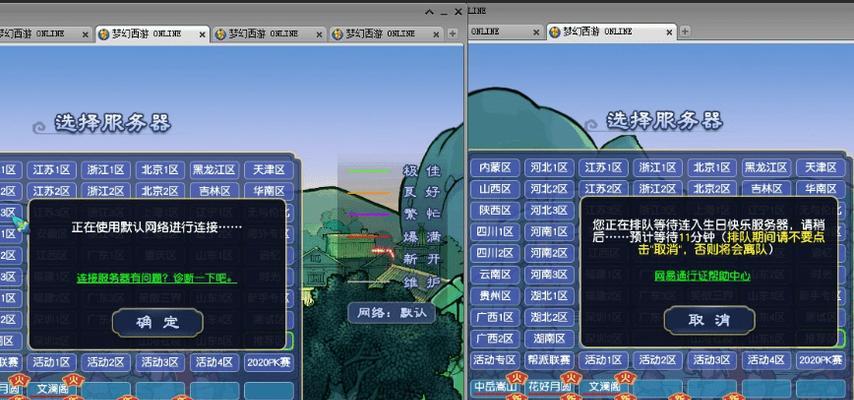The height and width of the screenshot is (400, 854).
Task: Click the 网络：默认 network button
Action: 392,313
